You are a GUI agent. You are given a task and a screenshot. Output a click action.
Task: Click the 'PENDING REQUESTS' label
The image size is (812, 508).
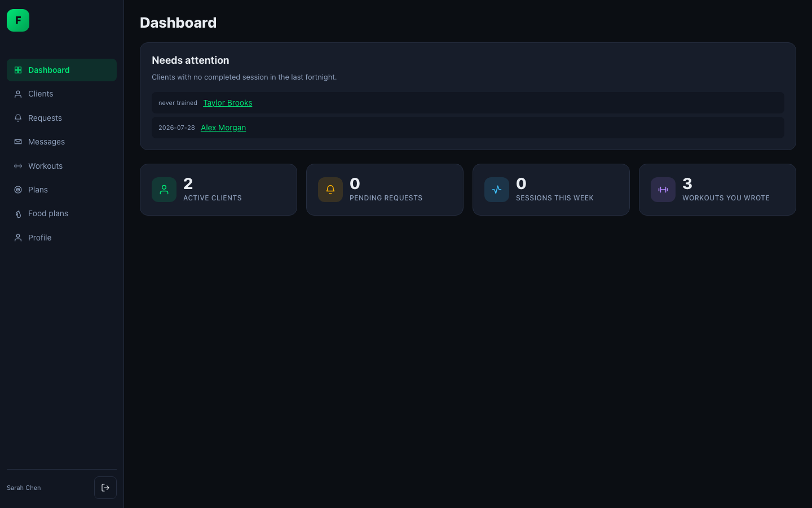[x=386, y=198]
